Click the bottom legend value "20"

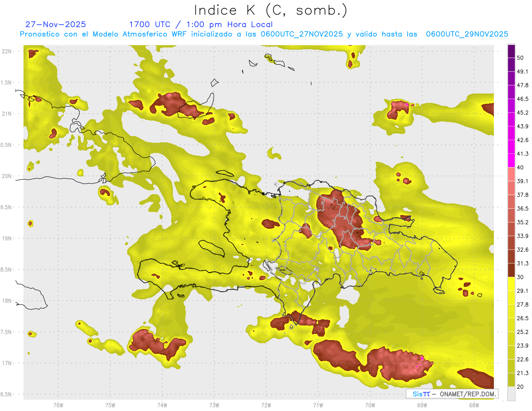(520, 387)
